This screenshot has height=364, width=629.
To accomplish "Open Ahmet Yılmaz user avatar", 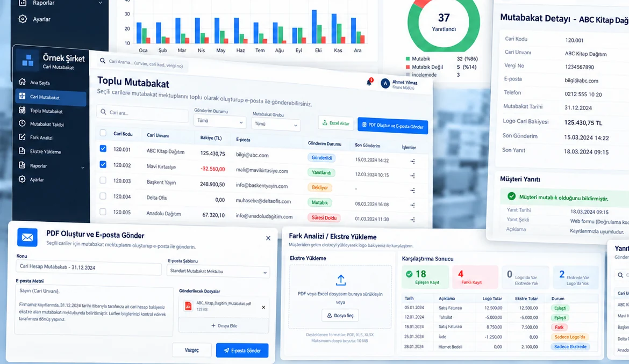I will 385,83.
